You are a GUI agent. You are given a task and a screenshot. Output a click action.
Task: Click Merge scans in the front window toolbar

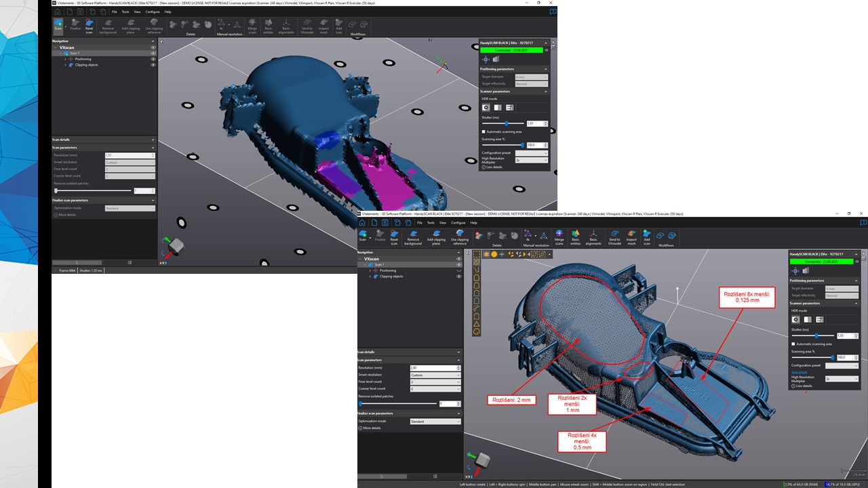click(x=559, y=235)
